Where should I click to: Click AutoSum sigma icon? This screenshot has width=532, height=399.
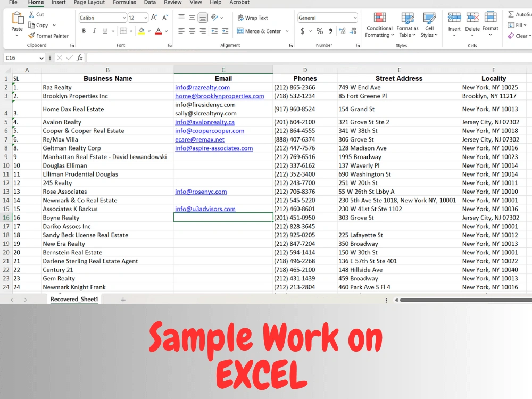pos(511,14)
